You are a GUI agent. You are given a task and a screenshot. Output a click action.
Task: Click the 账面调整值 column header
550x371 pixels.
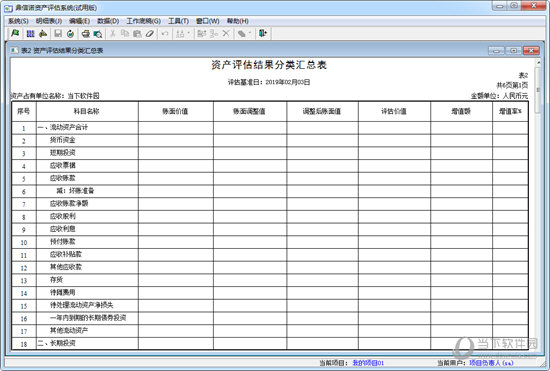tap(249, 112)
